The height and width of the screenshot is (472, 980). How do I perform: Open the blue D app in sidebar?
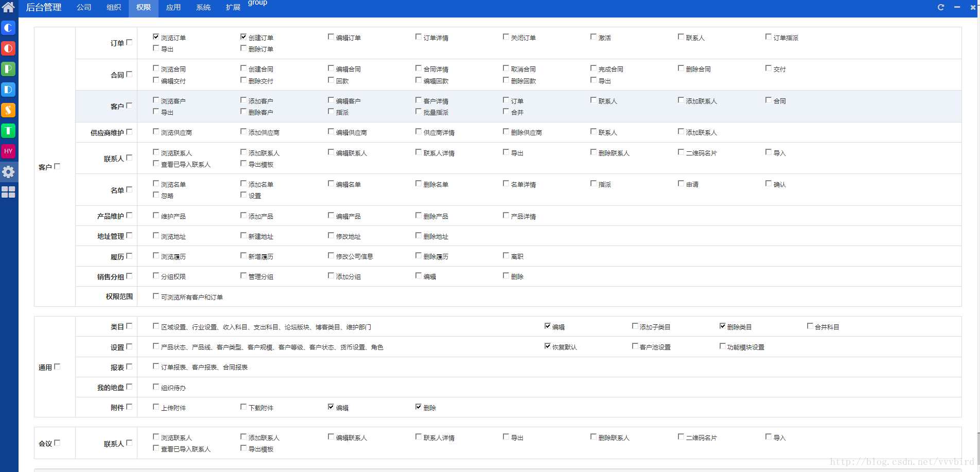[8, 90]
